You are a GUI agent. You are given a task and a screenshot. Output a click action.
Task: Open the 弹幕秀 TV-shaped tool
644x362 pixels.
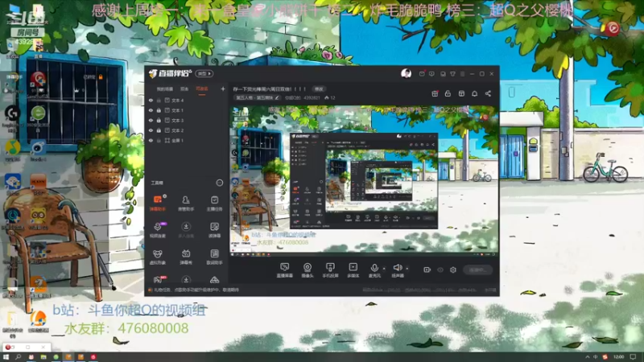[186, 257]
